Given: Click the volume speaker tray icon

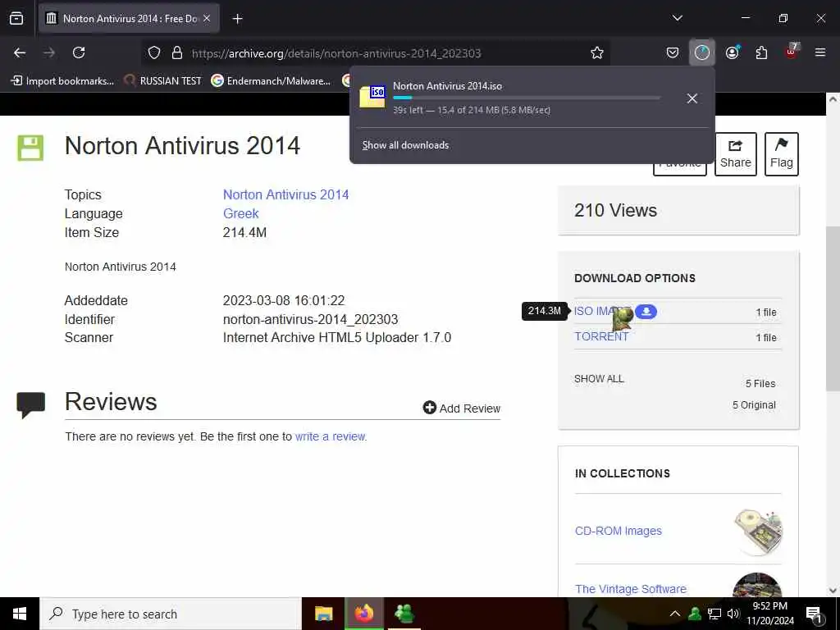Looking at the screenshot, I should (733, 614).
